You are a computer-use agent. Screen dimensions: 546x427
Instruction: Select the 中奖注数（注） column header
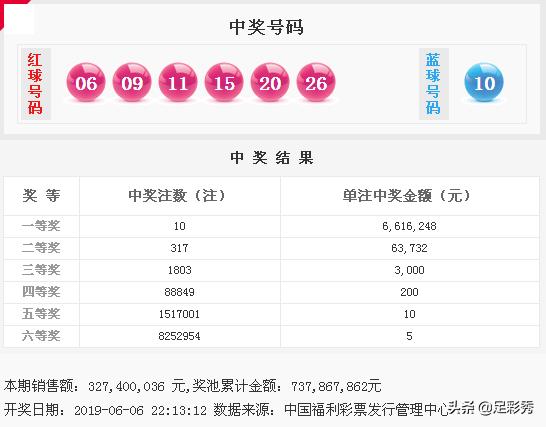click(x=177, y=195)
